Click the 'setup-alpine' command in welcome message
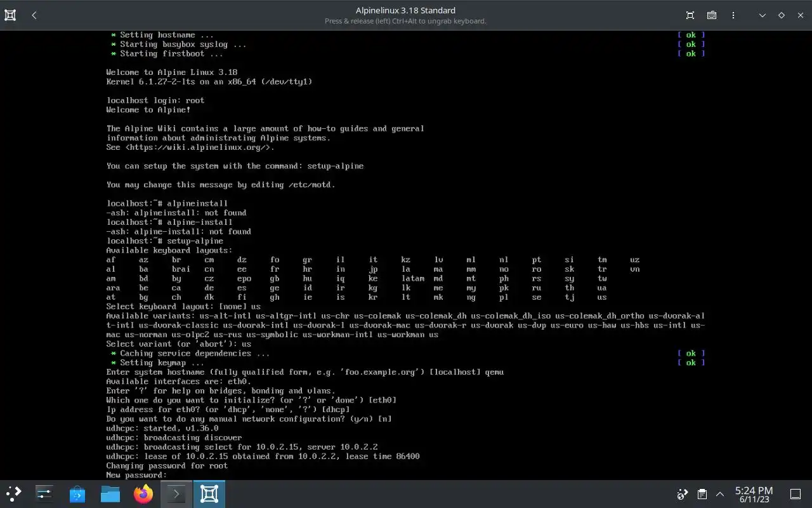Screen dimensions: 812x508 (x=336, y=166)
